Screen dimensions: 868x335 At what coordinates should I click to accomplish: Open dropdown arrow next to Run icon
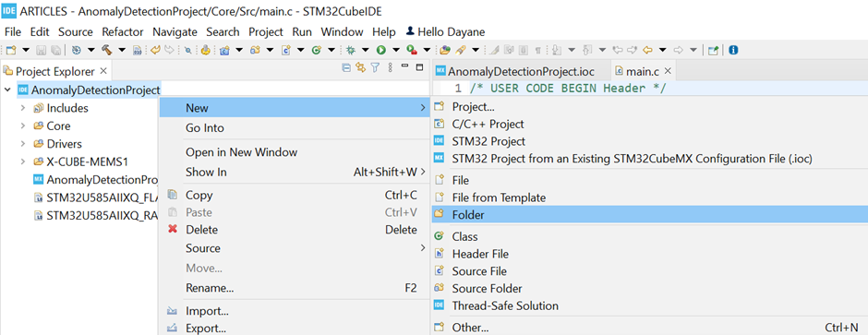tap(396, 50)
